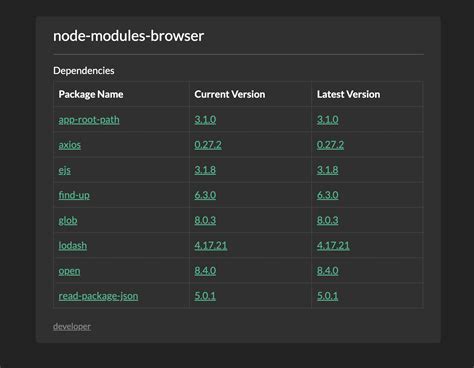Open the lodash package link
The image size is (474, 368).
73,246
